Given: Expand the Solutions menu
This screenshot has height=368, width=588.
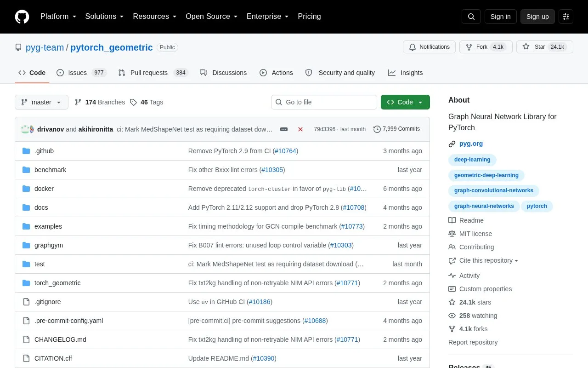Looking at the screenshot, I should click(104, 17).
